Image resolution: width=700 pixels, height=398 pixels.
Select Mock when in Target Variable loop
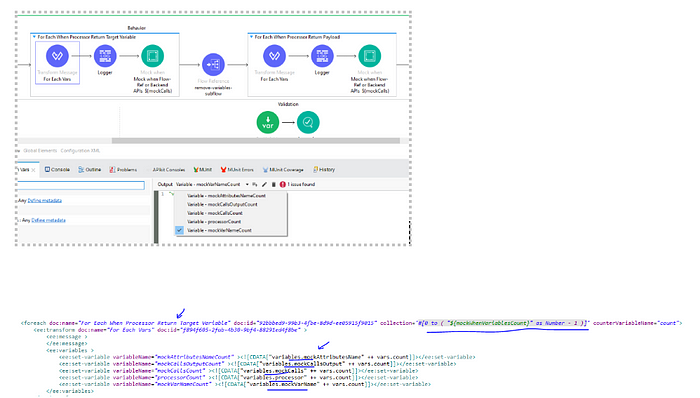click(152, 56)
